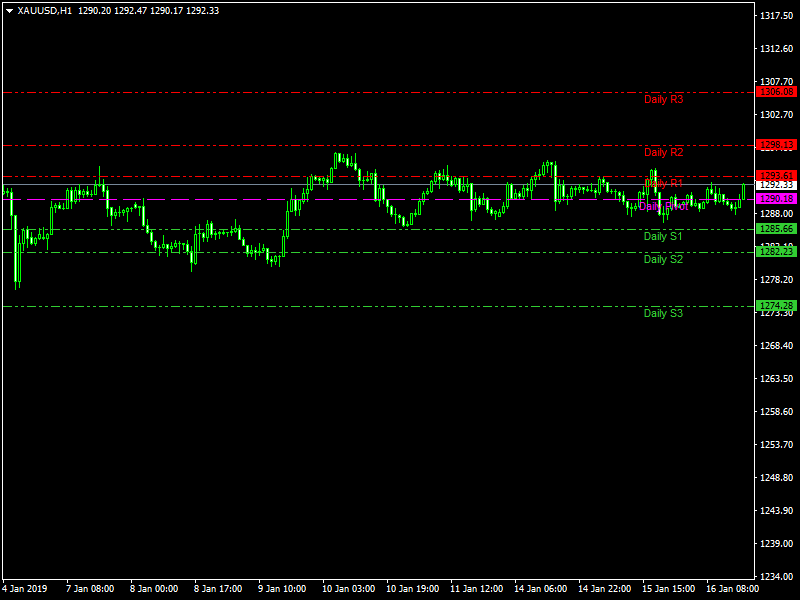Click the 16 Jan 08:00 time axis marker
The height and width of the screenshot is (600, 800).
coord(734,588)
